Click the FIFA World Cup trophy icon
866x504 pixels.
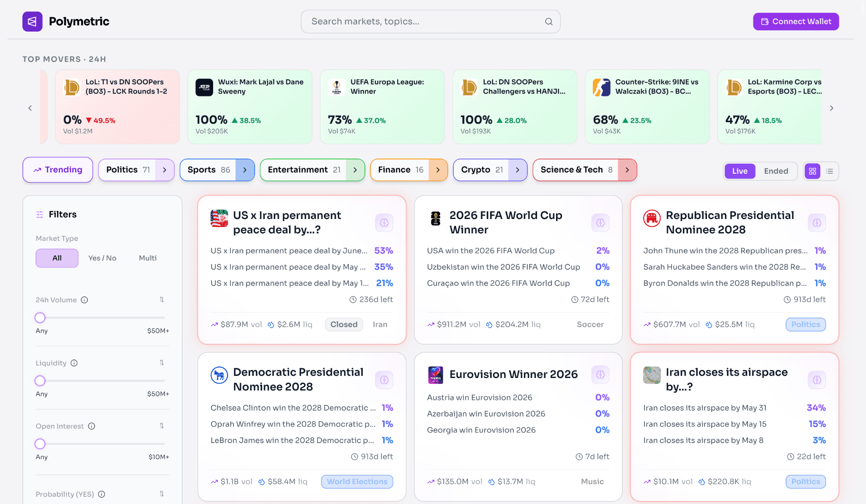click(x=436, y=218)
